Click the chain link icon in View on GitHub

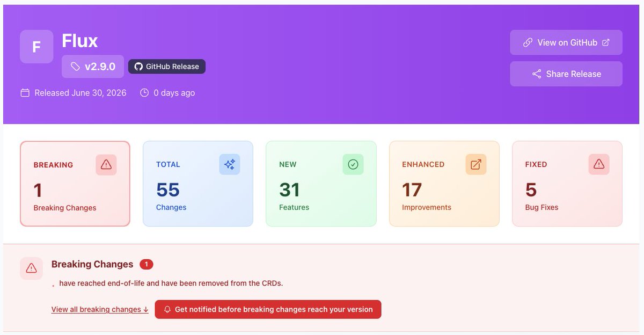click(528, 42)
